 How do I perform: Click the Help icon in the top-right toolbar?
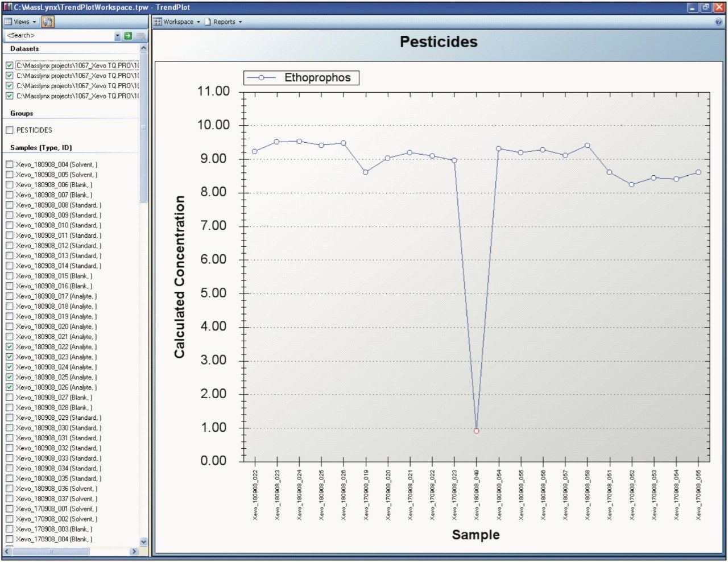click(x=718, y=22)
